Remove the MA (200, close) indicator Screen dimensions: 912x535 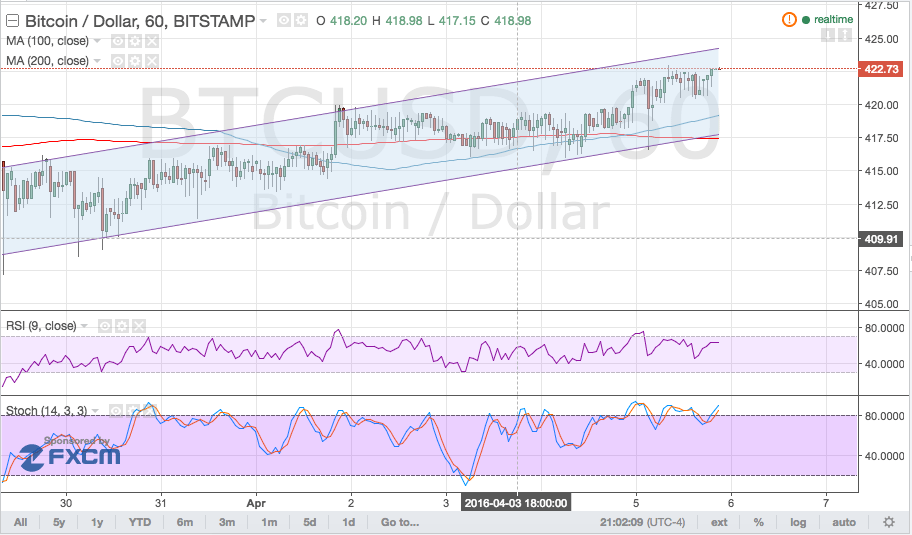click(x=152, y=61)
